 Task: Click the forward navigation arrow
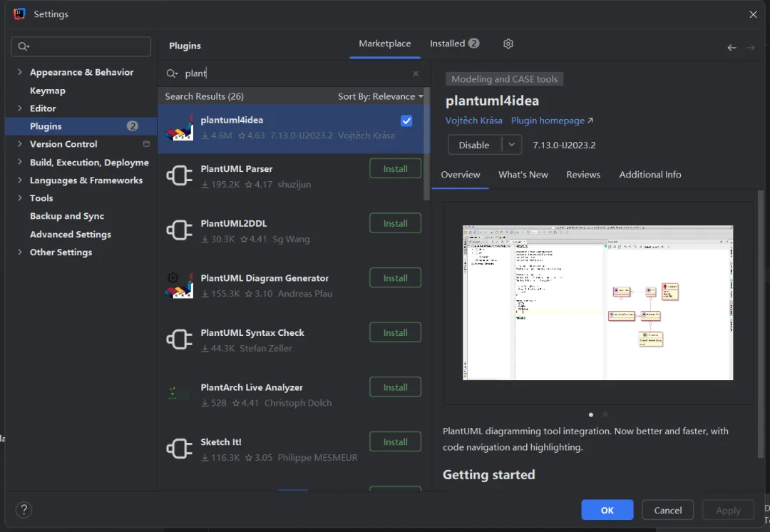[x=750, y=48]
